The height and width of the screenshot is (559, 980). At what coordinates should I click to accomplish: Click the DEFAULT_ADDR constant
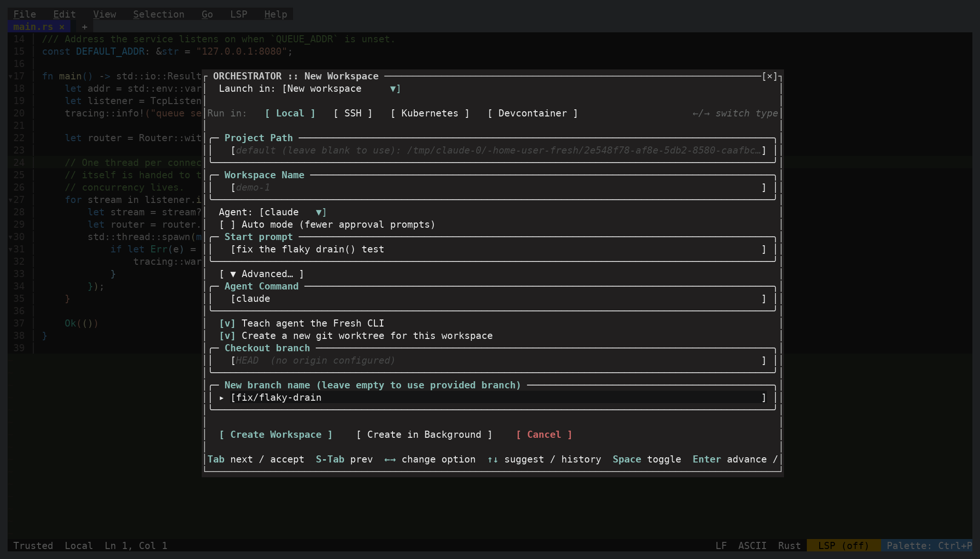(110, 51)
